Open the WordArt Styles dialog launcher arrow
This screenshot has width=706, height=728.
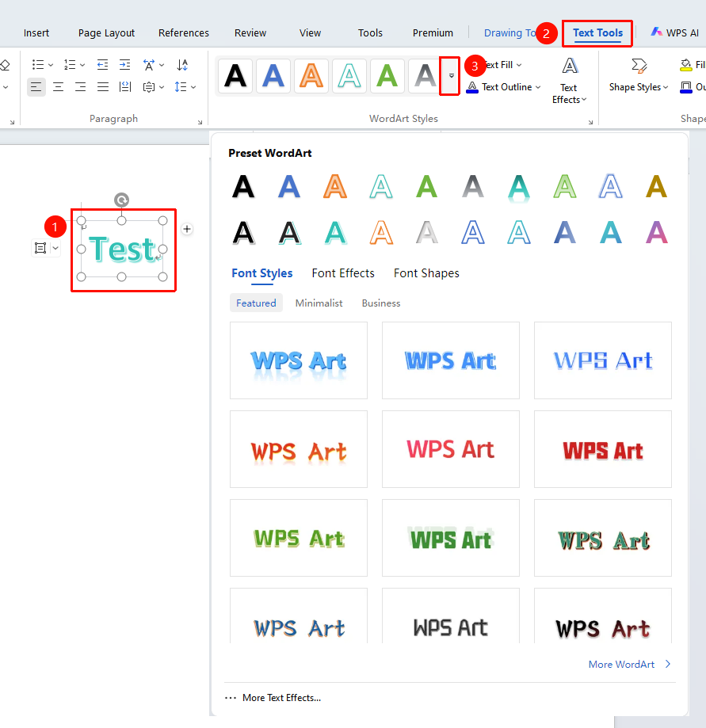[591, 122]
